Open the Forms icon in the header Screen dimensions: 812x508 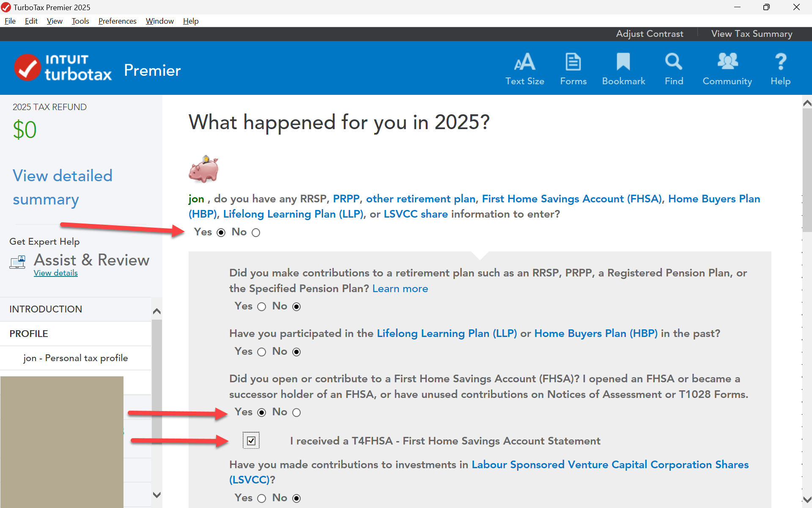coord(573,62)
